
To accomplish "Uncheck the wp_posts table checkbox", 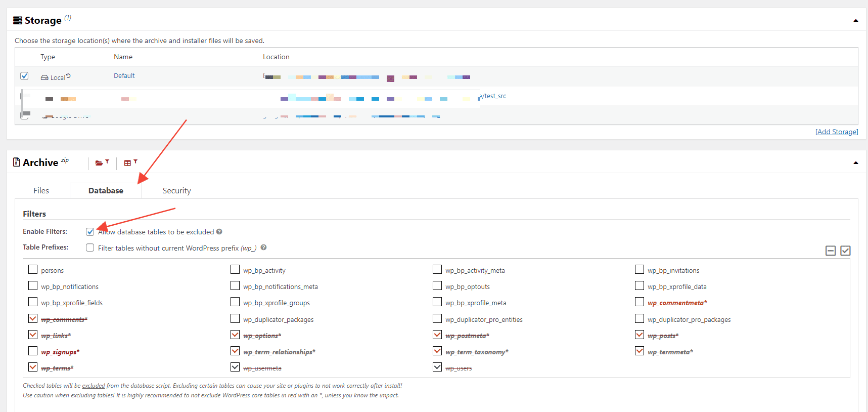I will coord(639,335).
